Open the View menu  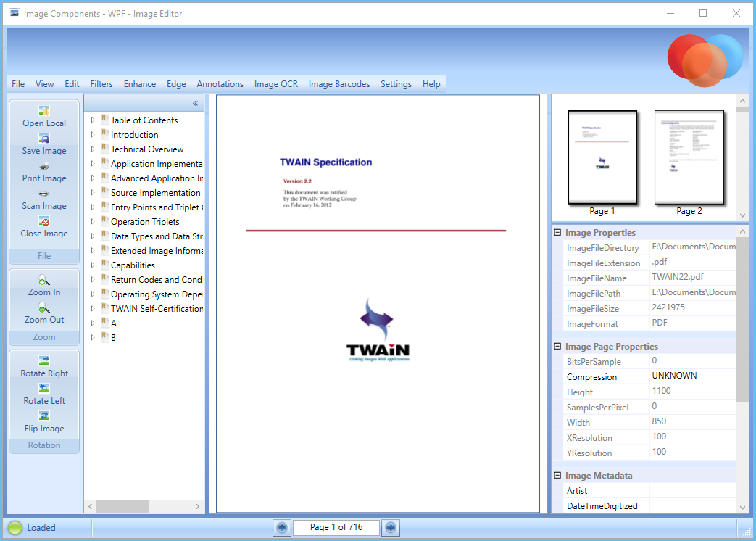pyautogui.click(x=44, y=84)
